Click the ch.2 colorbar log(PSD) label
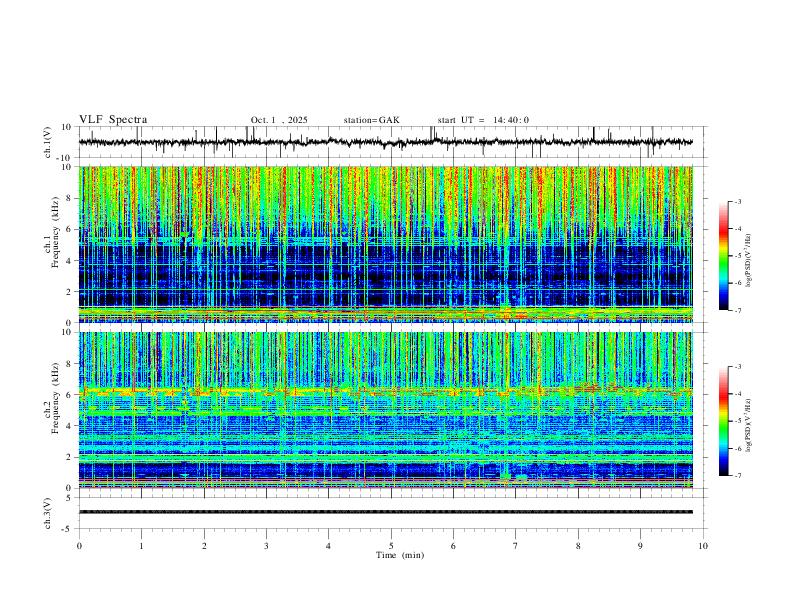The width and height of the screenshot is (792, 612). (x=749, y=425)
